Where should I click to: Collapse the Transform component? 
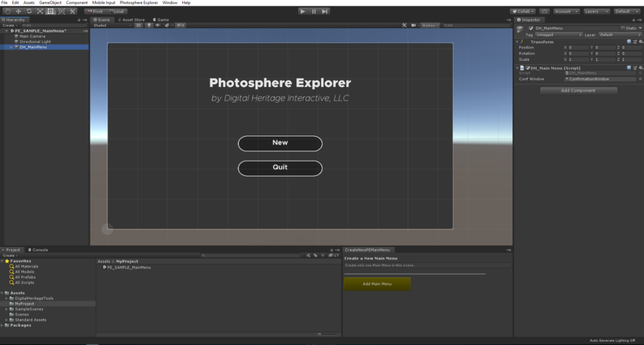pos(517,42)
